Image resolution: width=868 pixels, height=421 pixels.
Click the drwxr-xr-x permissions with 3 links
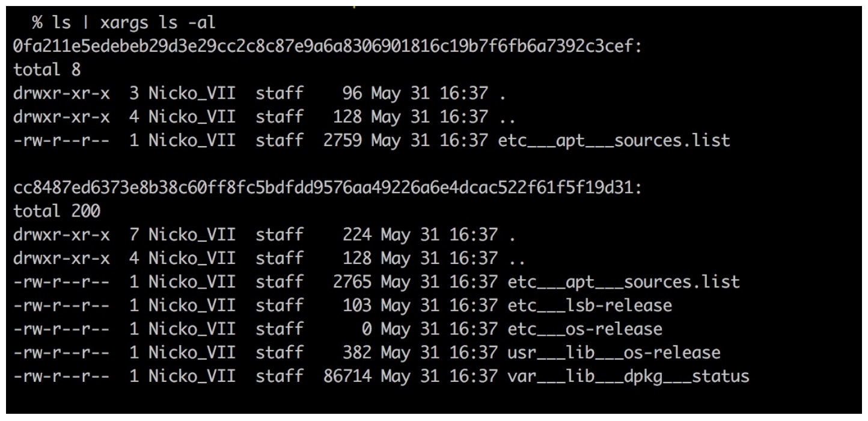pyautogui.click(x=61, y=93)
